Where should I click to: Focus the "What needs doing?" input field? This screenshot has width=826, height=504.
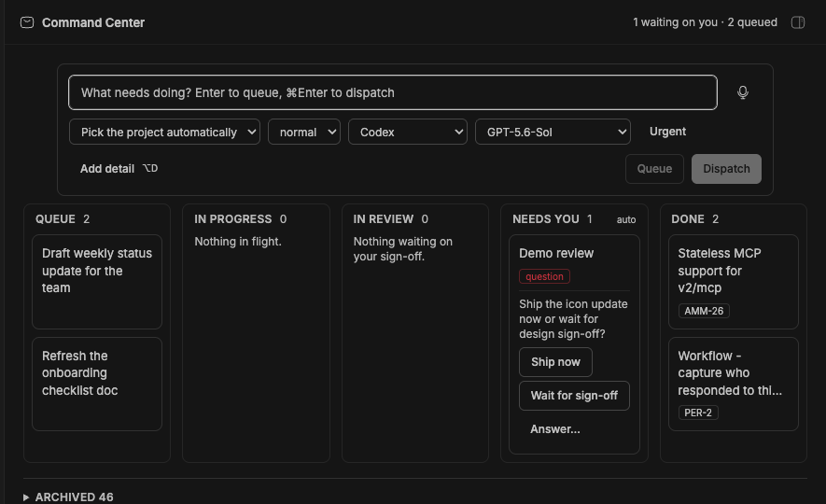point(392,92)
